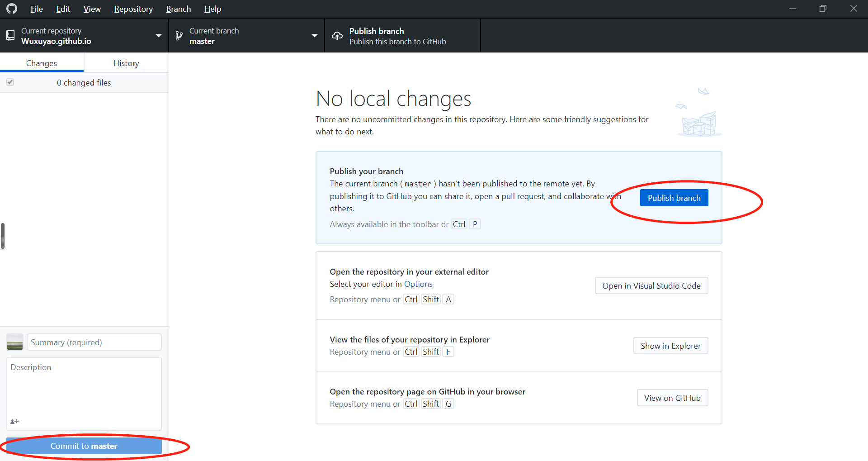Click the add co-authors icon
The width and height of the screenshot is (868, 461).
14,422
